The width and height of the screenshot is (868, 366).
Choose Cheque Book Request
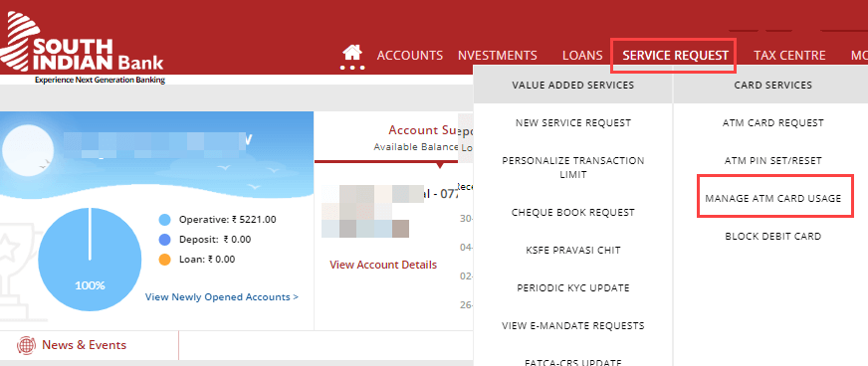click(x=573, y=212)
